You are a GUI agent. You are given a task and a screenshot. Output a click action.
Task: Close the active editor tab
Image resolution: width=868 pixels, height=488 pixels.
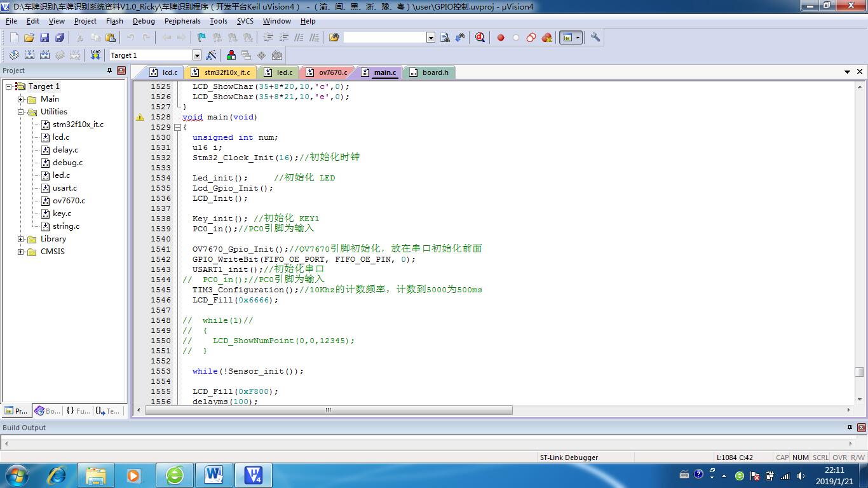[x=860, y=72]
